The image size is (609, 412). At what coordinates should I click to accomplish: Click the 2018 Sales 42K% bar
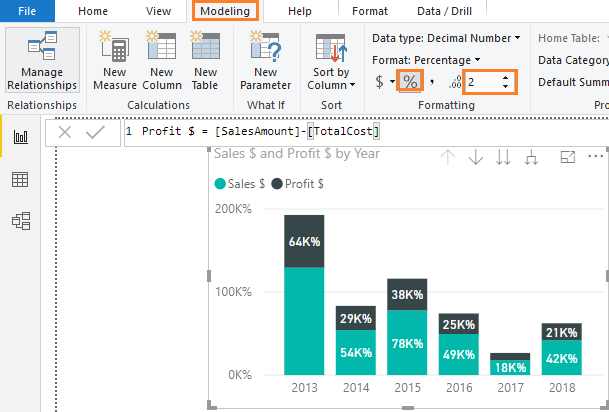click(562, 358)
